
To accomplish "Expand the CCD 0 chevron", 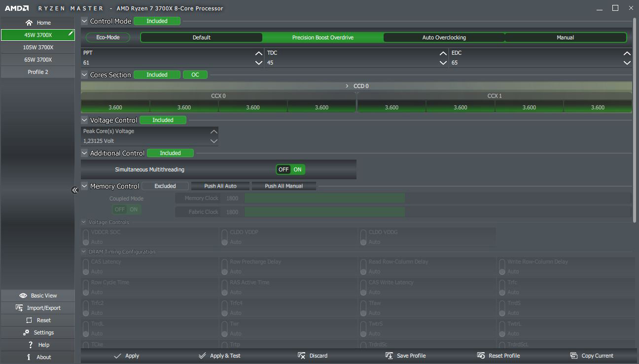I will coord(347,86).
